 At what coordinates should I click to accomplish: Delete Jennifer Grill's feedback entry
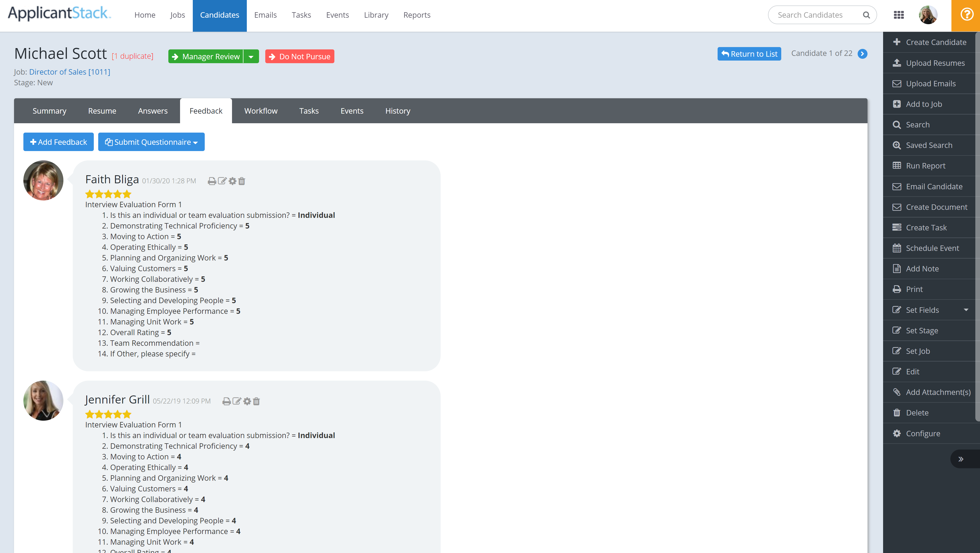[256, 401]
